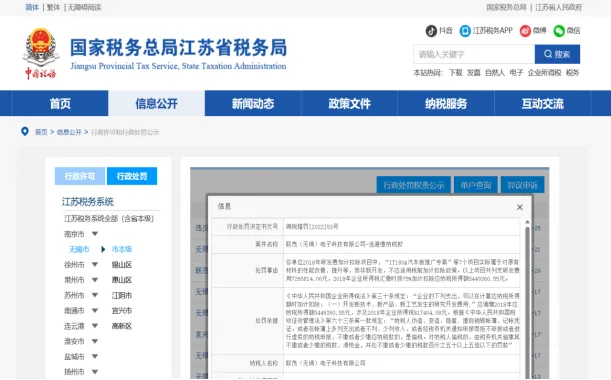Expand the 淮安市 dropdown arrow

click(x=95, y=341)
